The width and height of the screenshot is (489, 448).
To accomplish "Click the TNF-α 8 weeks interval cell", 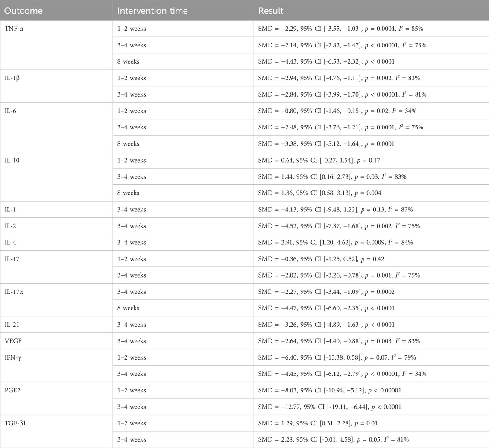I will [183, 61].
